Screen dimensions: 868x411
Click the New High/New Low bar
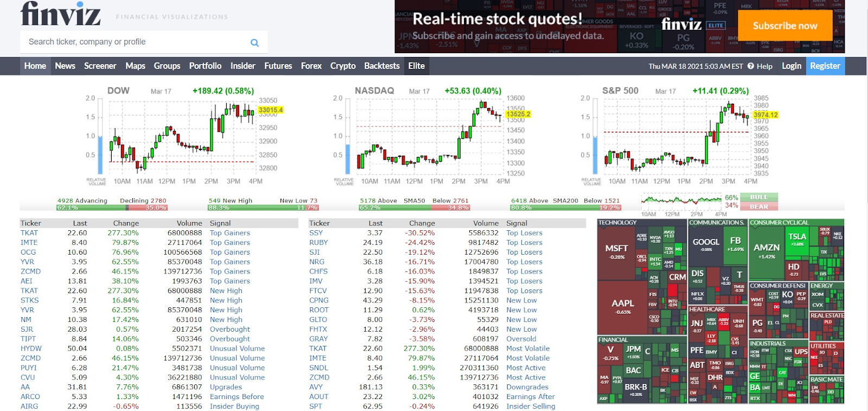coord(263,207)
